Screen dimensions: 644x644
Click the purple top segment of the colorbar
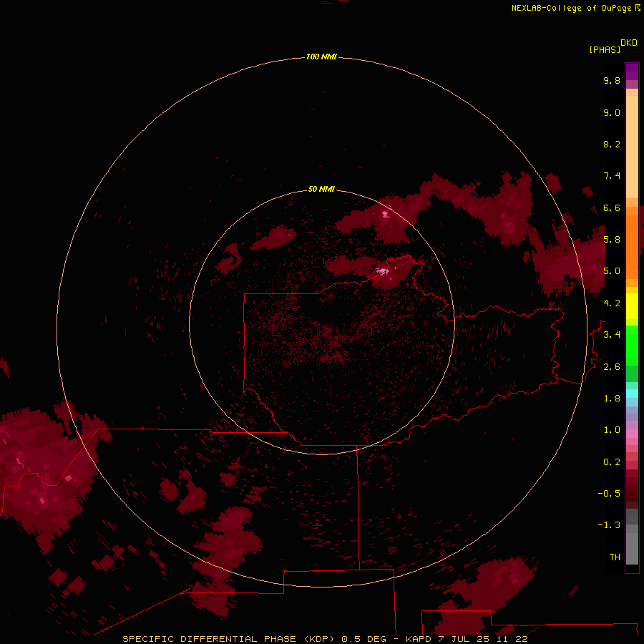point(632,72)
